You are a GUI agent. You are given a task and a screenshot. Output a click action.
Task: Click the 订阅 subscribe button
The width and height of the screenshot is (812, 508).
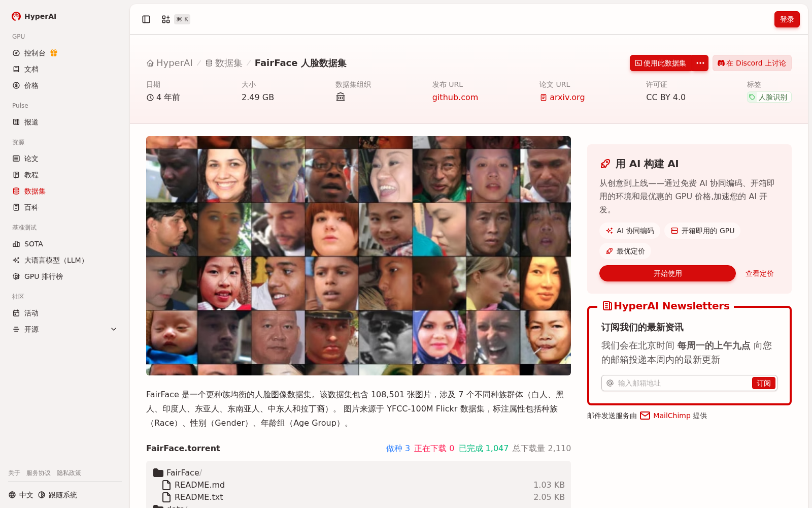tap(763, 383)
